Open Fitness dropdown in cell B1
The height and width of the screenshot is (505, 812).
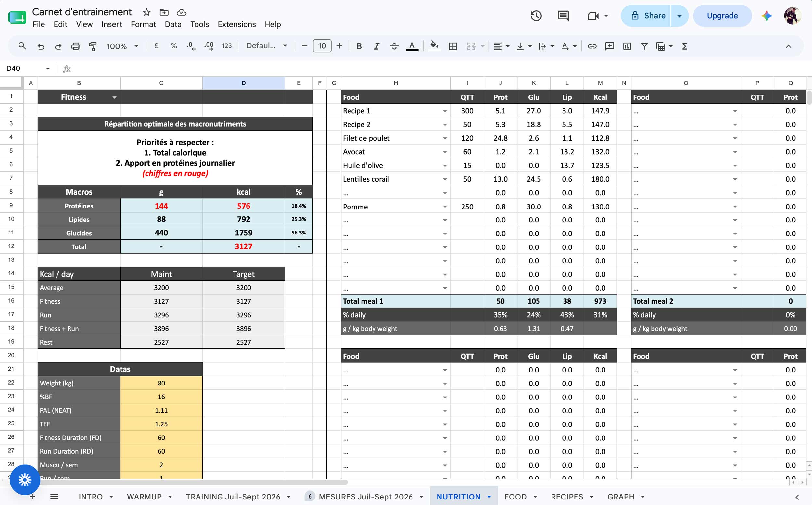point(114,97)
